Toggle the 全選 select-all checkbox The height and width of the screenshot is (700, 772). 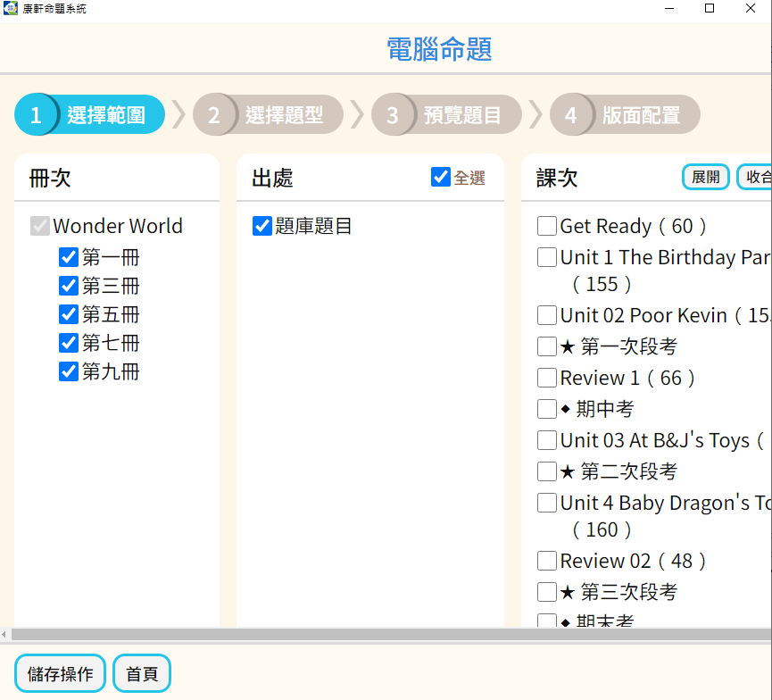pyautogui.click(x=441, y=177)
